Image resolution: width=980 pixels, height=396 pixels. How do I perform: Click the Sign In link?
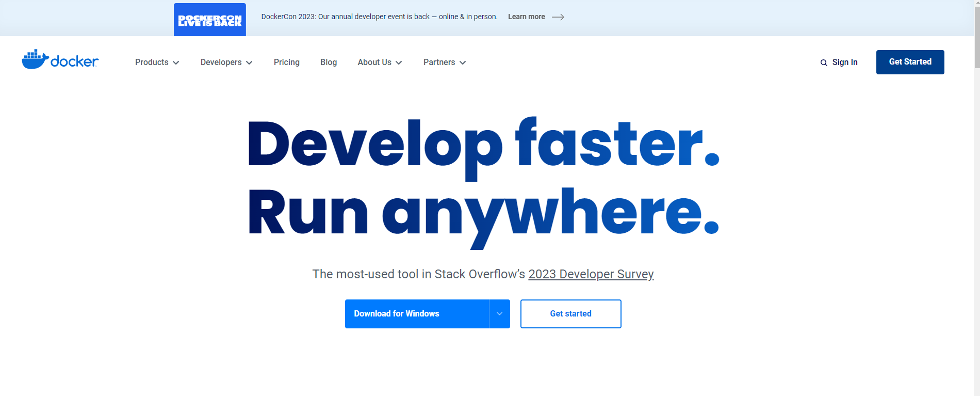[x=845, y=62]
